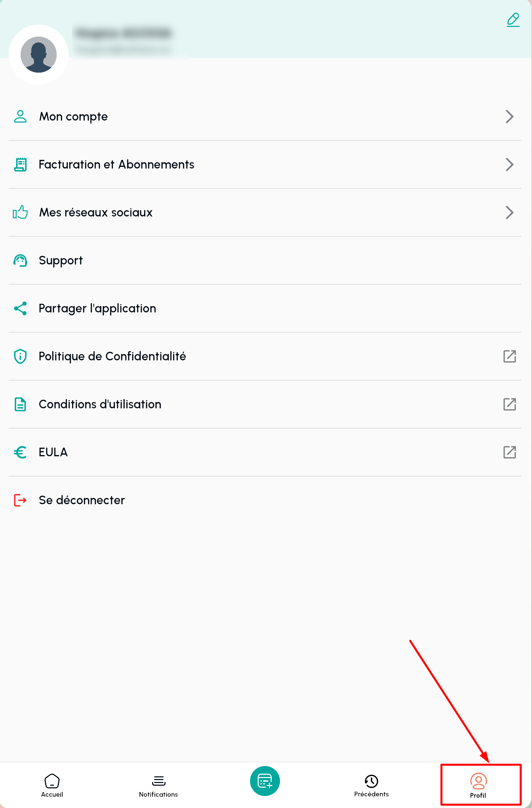
Task: Tap the pencil edit profile icon
Action: tap(513, 20)
